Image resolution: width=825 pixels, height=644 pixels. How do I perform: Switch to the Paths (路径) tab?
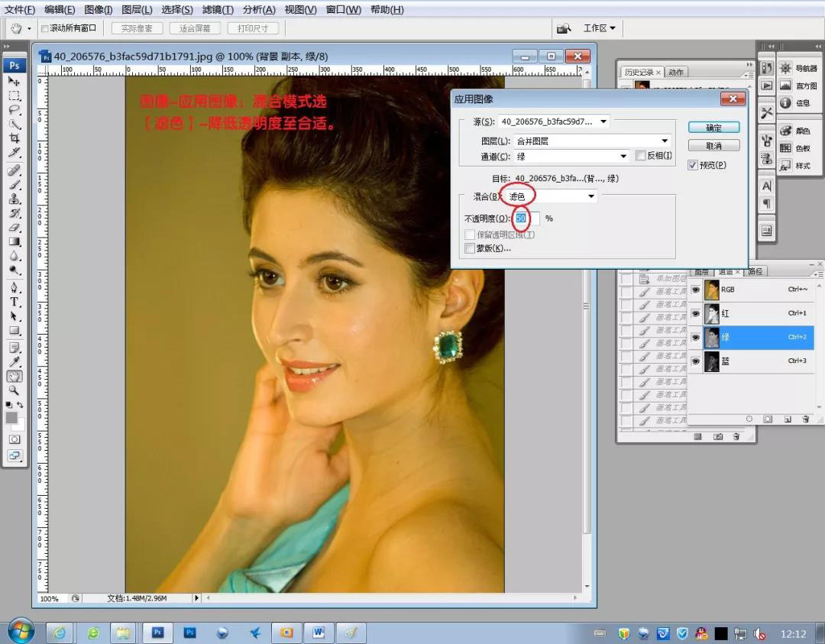(755, 271)
